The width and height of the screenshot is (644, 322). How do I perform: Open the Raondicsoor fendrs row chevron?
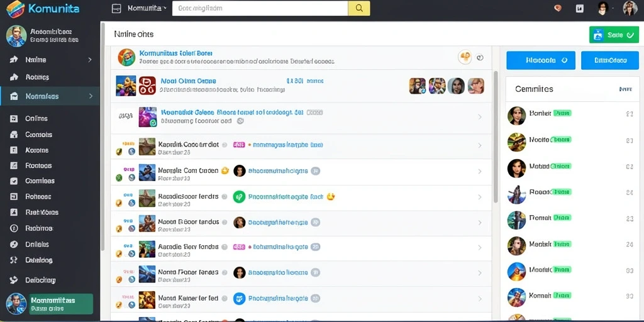point(480,197)
